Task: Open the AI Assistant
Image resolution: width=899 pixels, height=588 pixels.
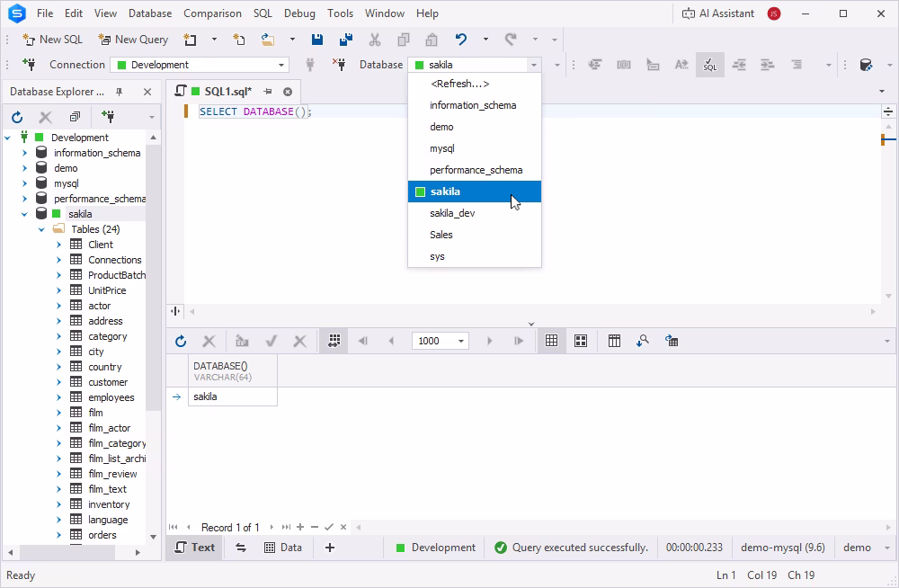Action: coord(717,13)
